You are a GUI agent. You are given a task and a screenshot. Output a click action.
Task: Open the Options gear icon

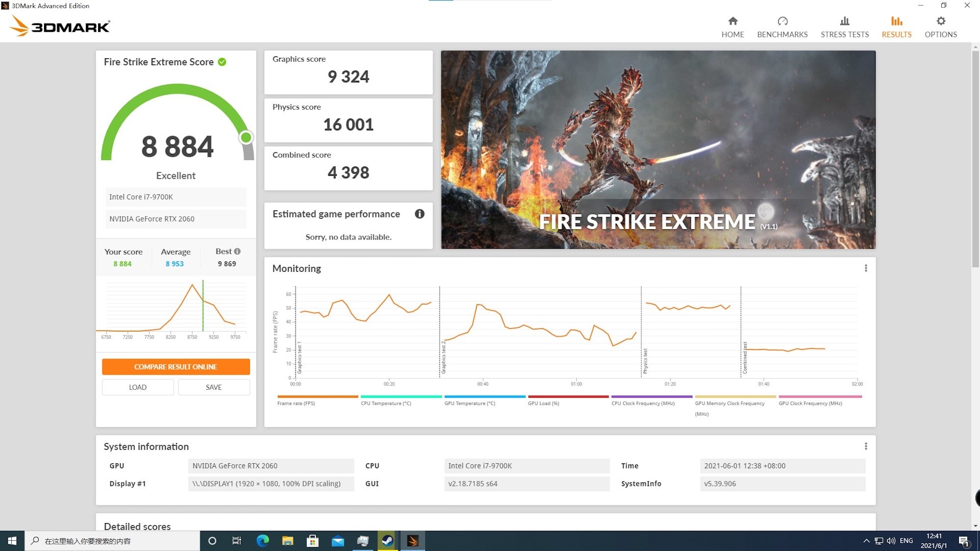[941, 21]
